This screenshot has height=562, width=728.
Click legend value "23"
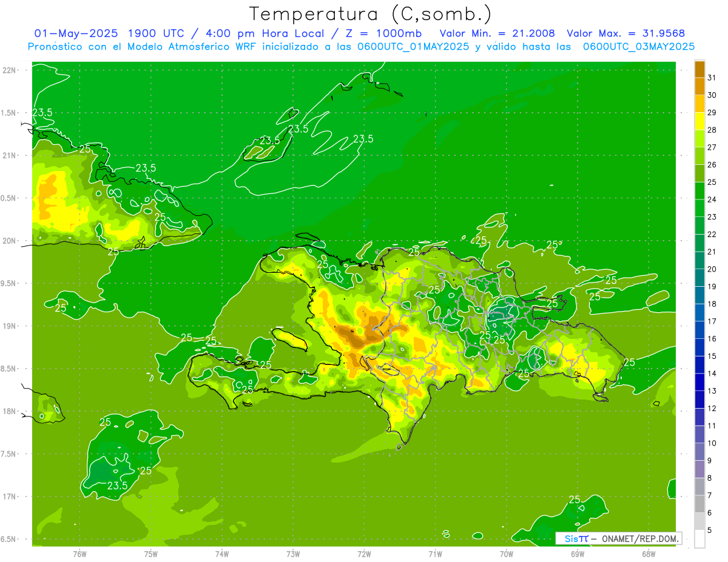(x=711, y=217)
